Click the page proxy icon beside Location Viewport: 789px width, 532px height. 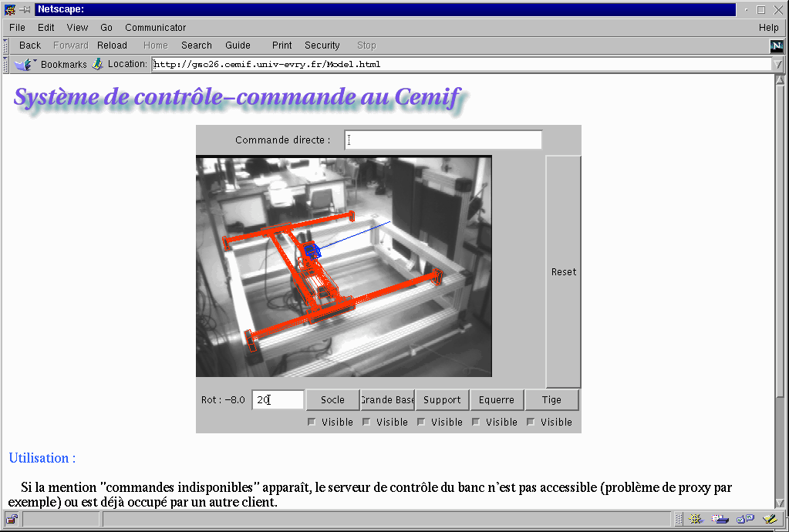click(98, 65)
